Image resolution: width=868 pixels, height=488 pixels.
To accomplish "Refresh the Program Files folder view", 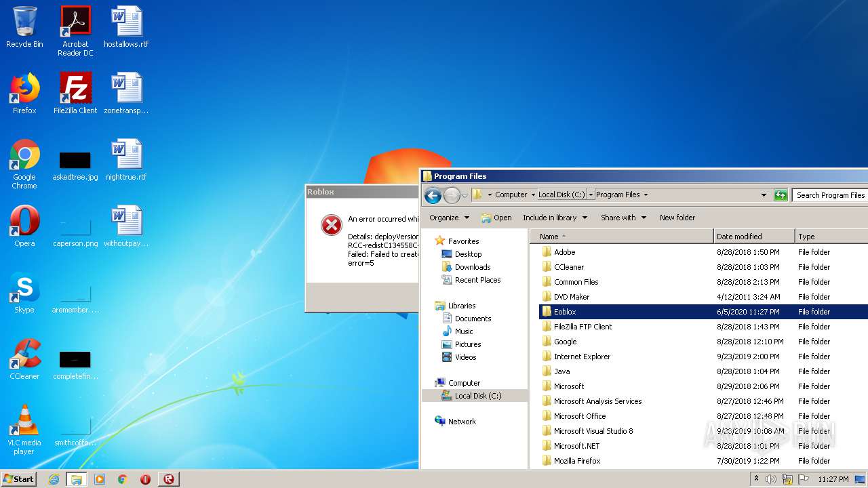I will 781,195.
